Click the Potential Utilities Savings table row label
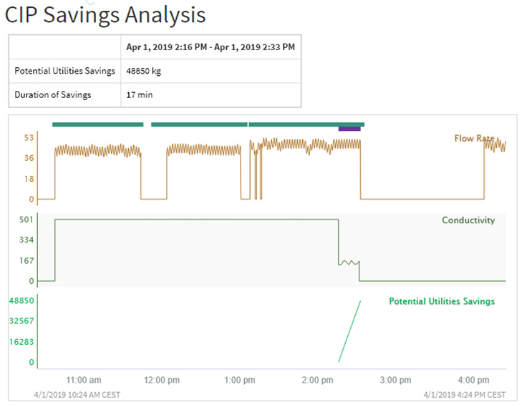532x407 pixels. (x=64, y=72)
